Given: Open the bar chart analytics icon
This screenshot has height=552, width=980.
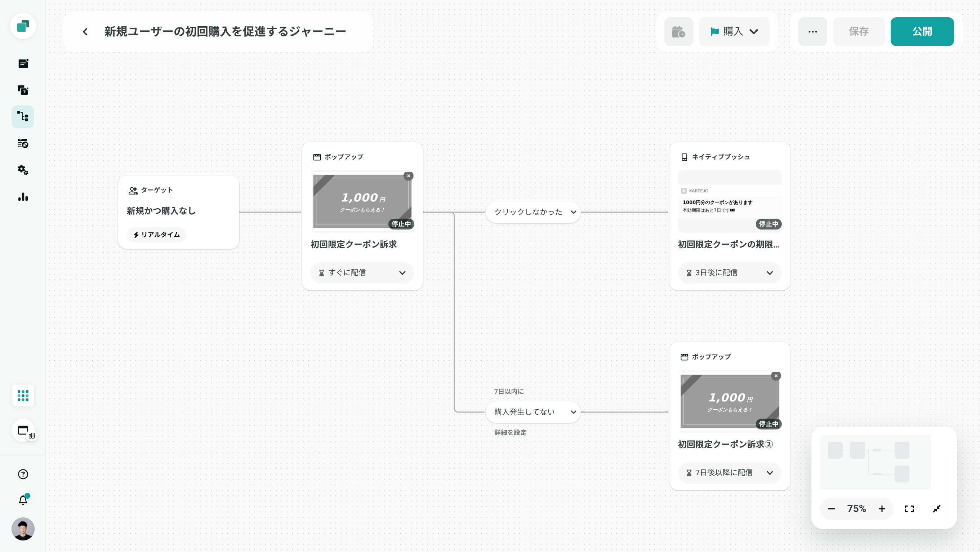Looking at the screenshot, I should tap(23, 197).
